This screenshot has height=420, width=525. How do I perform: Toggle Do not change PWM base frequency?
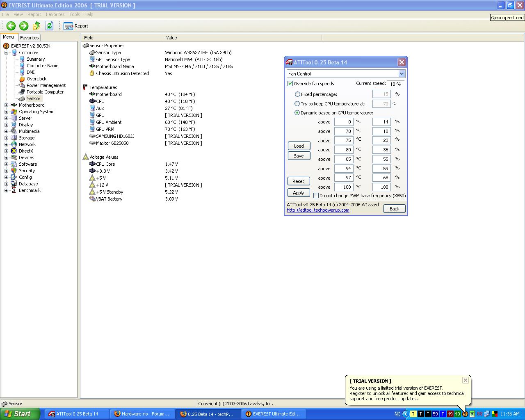[x=316, y=196]
